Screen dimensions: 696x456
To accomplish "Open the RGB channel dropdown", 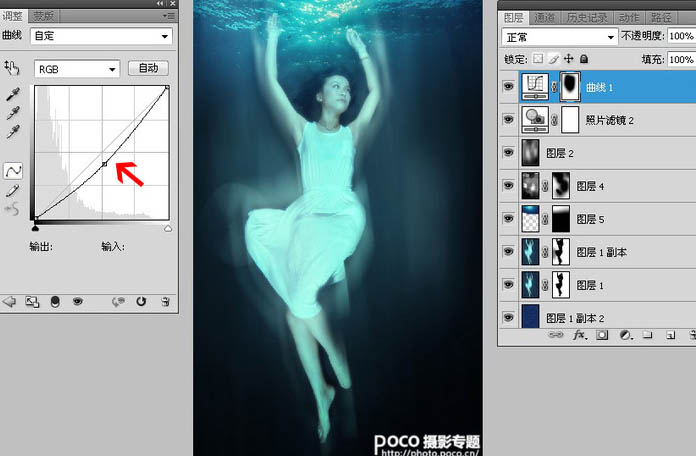I will pyautogui.click(x=77, y=69).
